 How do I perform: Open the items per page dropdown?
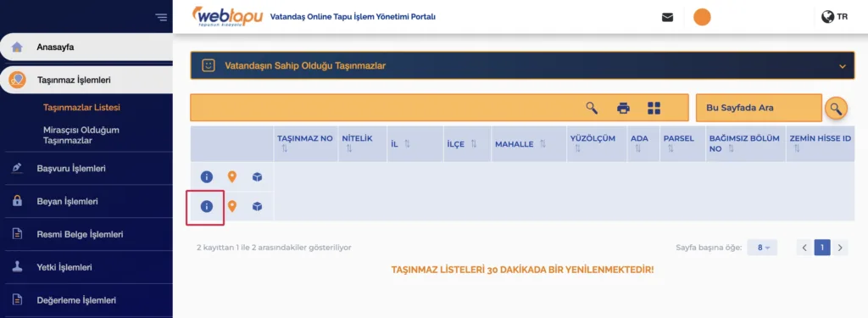click(762, 248)
